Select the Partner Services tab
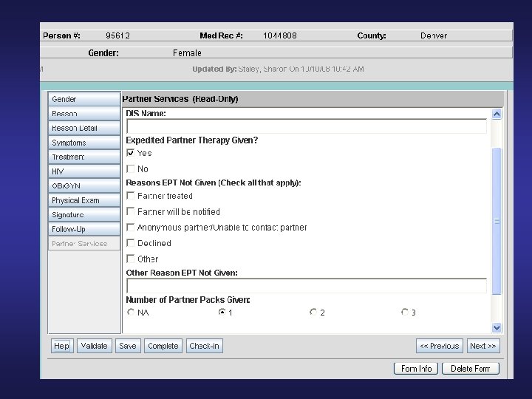532x399 pixels. tap(84, 244)
